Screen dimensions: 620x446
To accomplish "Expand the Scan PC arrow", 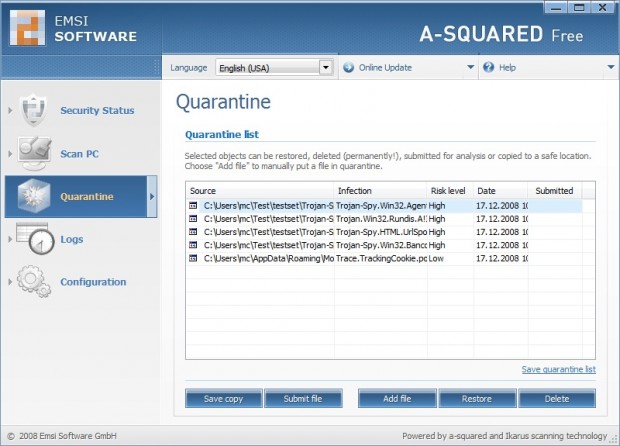I will pos(10,153).
